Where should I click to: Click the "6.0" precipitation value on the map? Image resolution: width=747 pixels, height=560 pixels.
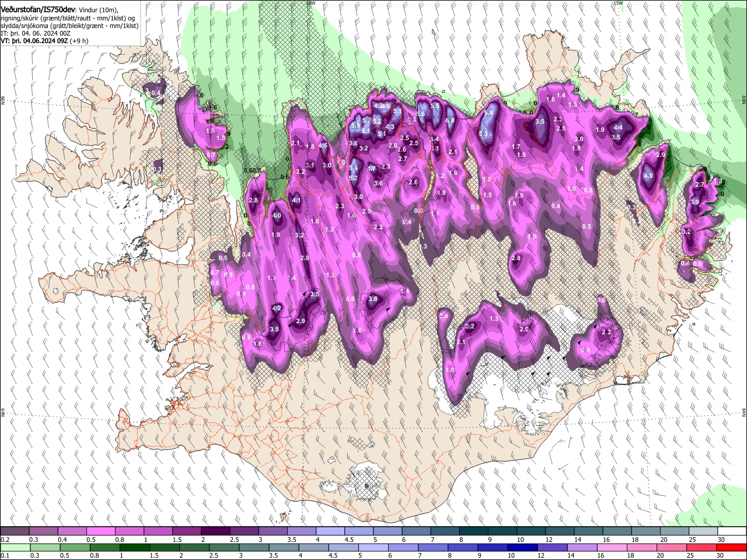click(x=450, y=121)
